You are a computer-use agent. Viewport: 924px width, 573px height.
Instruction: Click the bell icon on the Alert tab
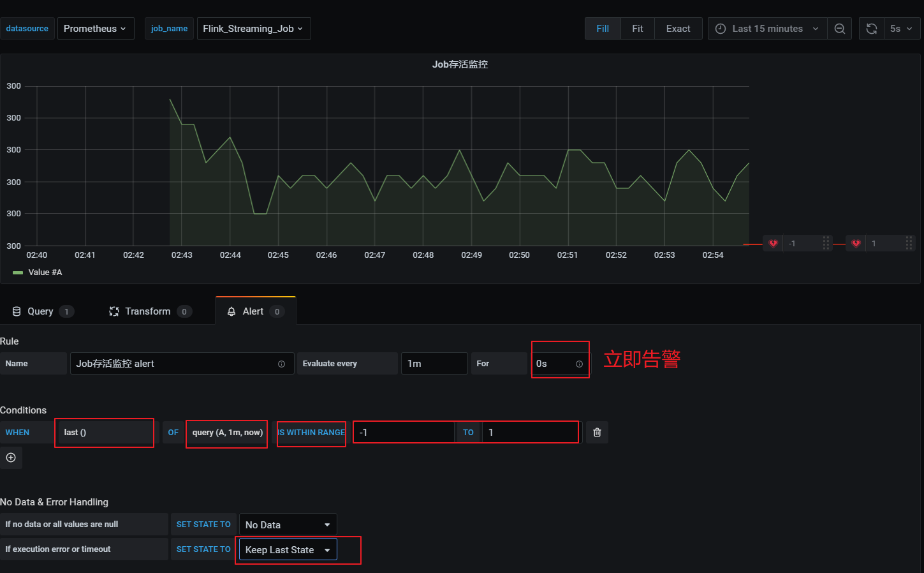pyautogui.click(x=231, y=311)
